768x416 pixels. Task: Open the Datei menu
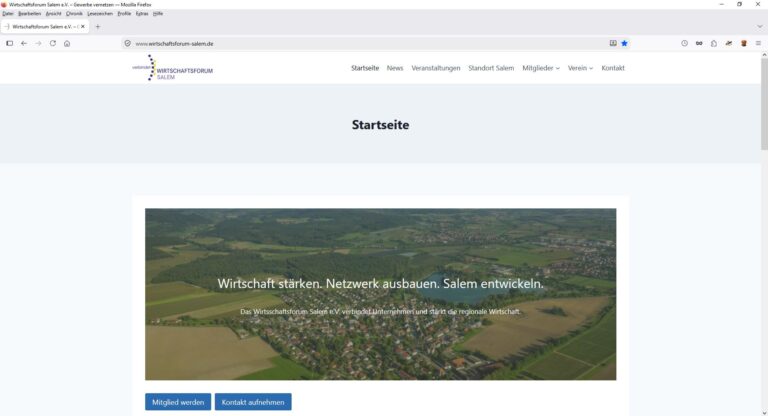point(8,14)
